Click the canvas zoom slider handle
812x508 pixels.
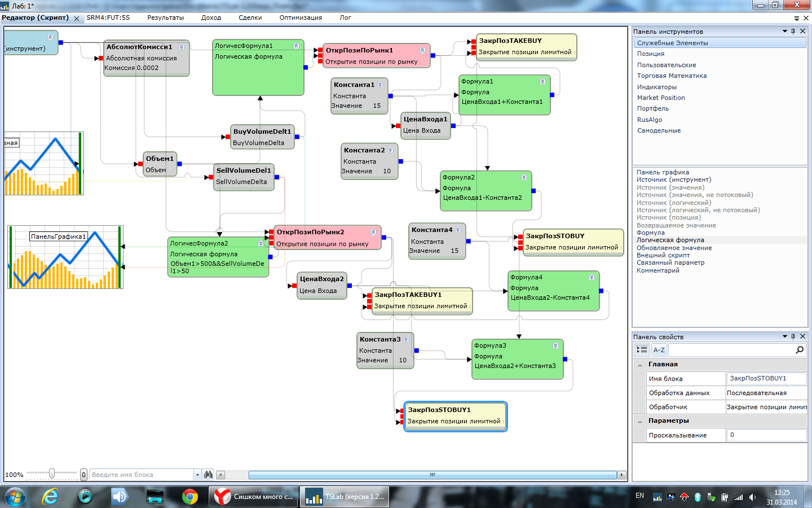click(52, 474)
